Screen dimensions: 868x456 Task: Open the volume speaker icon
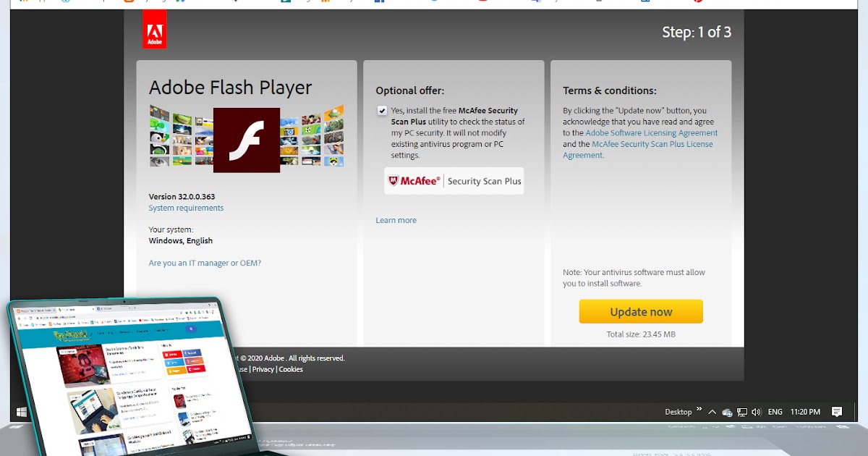757,412
